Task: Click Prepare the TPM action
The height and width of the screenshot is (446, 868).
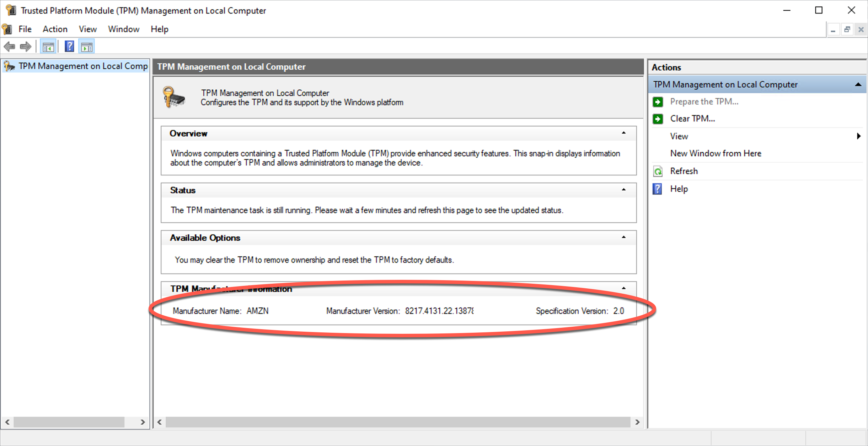Action: pyautogui.click(x=704, y=102)
